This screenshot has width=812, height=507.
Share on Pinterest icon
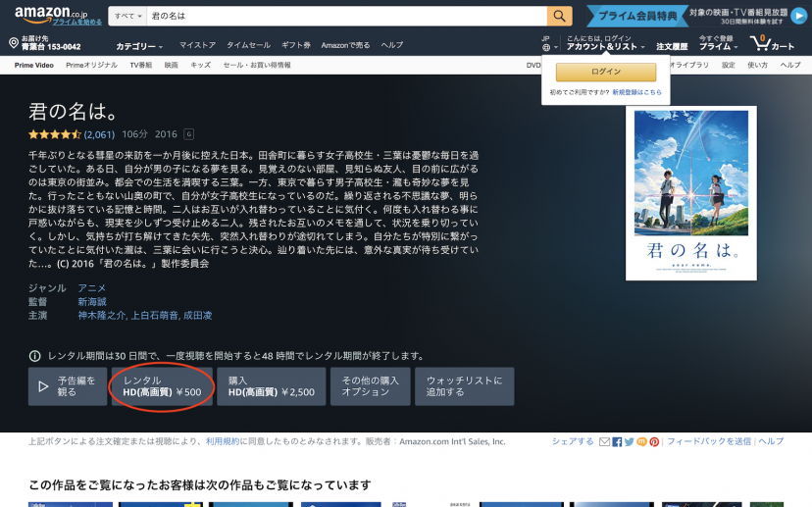[x=654, y=441]
